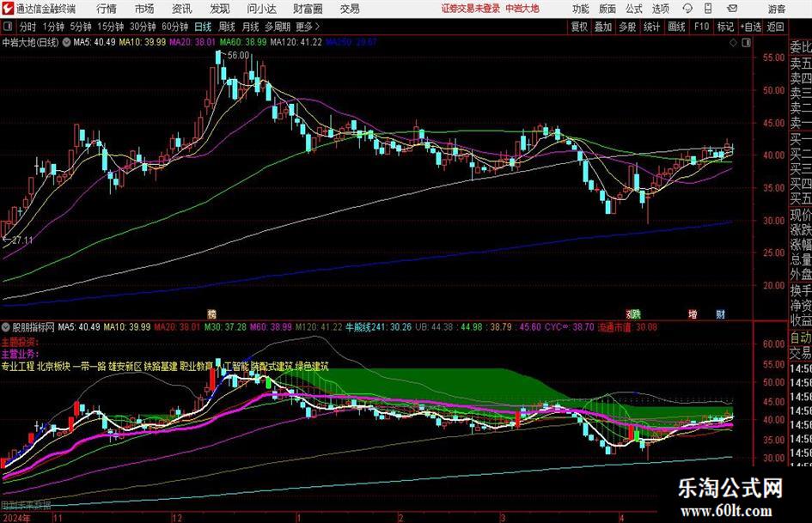The width and height of the screenshot is (812, 523).
Task: Switch to 月线 monthly tab
Action: (x=250, y=27)
